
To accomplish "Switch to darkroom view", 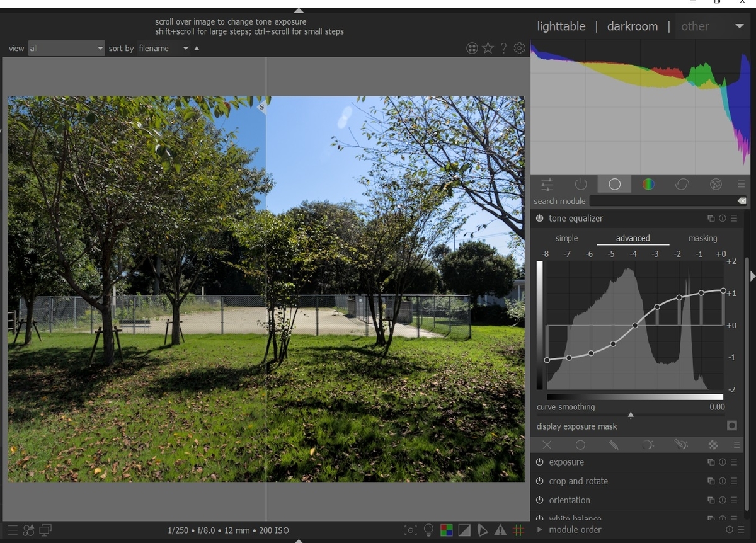I will click(633, 26).
